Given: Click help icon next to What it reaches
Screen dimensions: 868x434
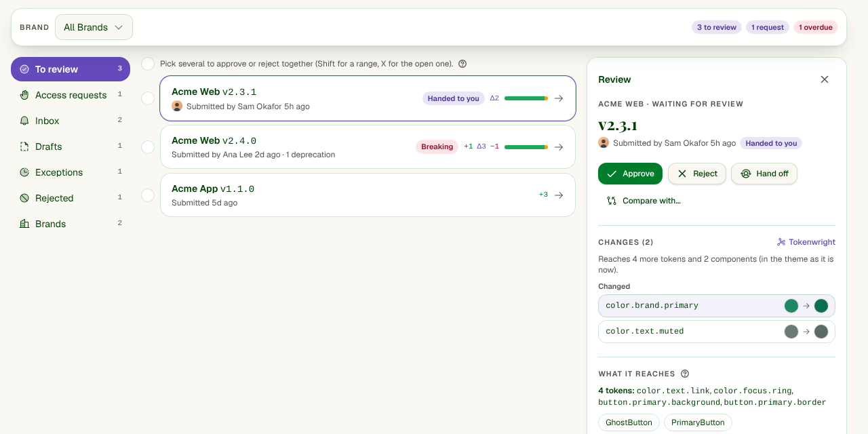Looking at the screenshot, I should pos(685,374).
